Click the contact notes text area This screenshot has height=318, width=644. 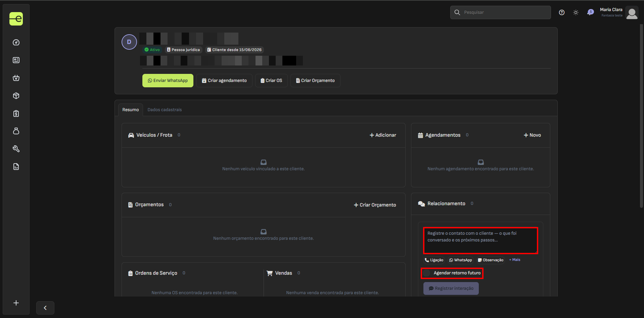[x=480, y=240]
